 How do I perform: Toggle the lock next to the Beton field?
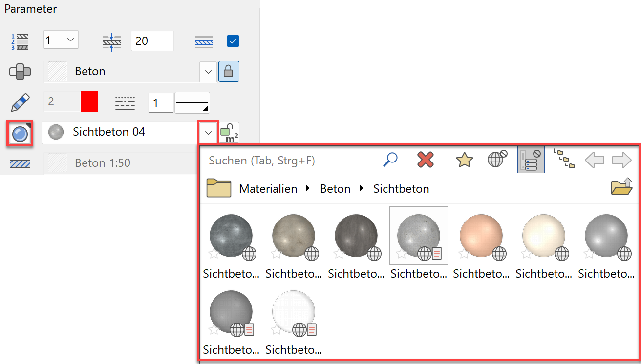(x=229, y=71)
